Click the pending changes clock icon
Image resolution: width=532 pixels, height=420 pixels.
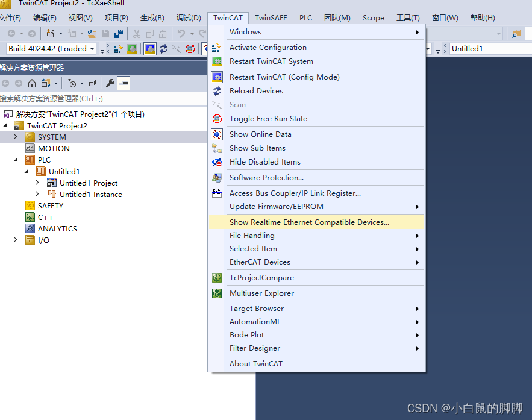pos(72,83)
